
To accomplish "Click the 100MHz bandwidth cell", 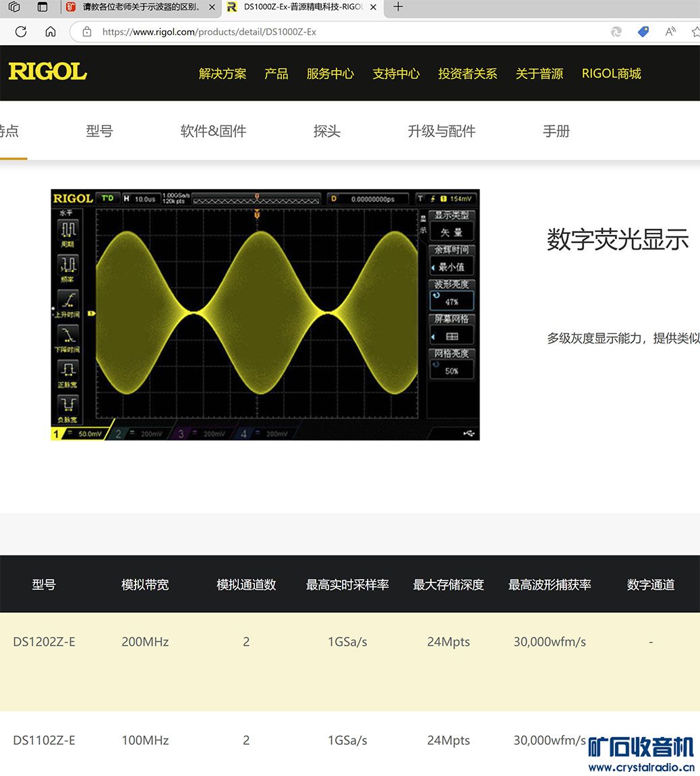I will coord(145,740).
